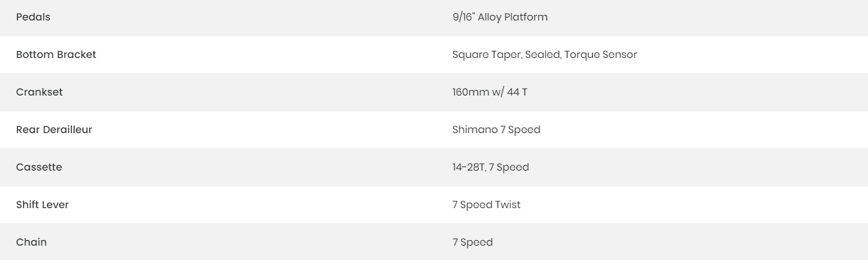Click the 9/16" pedal size text
This screenshot has height=260, width=868.
(456, 17)
